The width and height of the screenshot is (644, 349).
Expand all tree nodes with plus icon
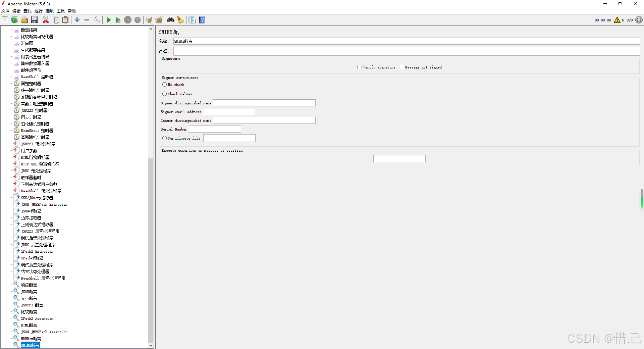[x=77, y=20]
